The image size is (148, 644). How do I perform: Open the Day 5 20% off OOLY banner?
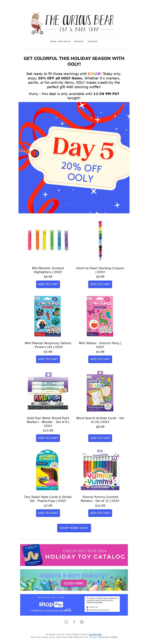74,158
